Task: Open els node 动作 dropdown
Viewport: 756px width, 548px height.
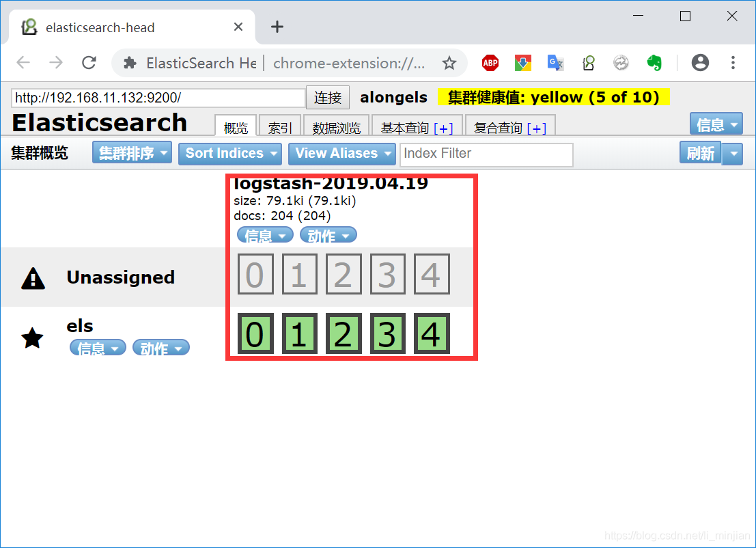Action: pos(161,347)
